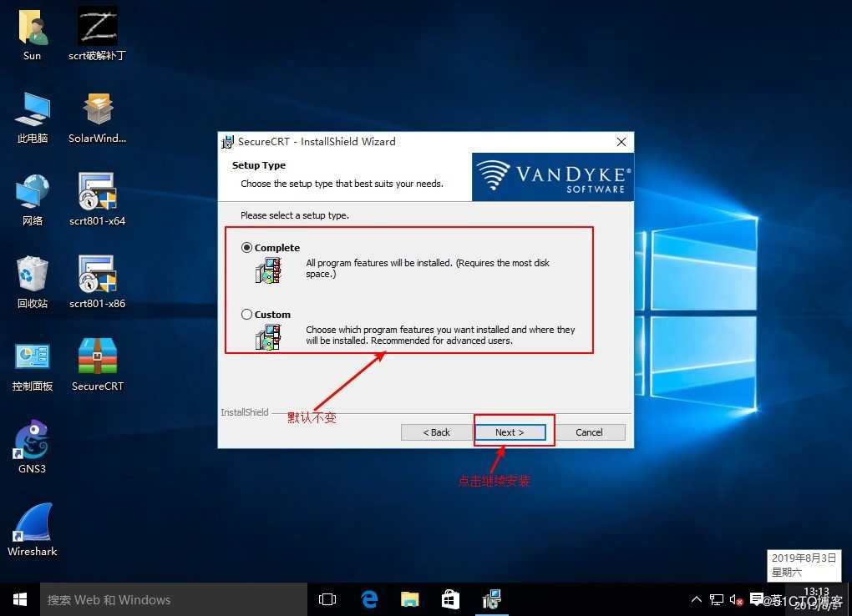Viewport: 852px width, 616px height.
Task: Open the SolarWinds desktop icon
Action: coord(97,118)
